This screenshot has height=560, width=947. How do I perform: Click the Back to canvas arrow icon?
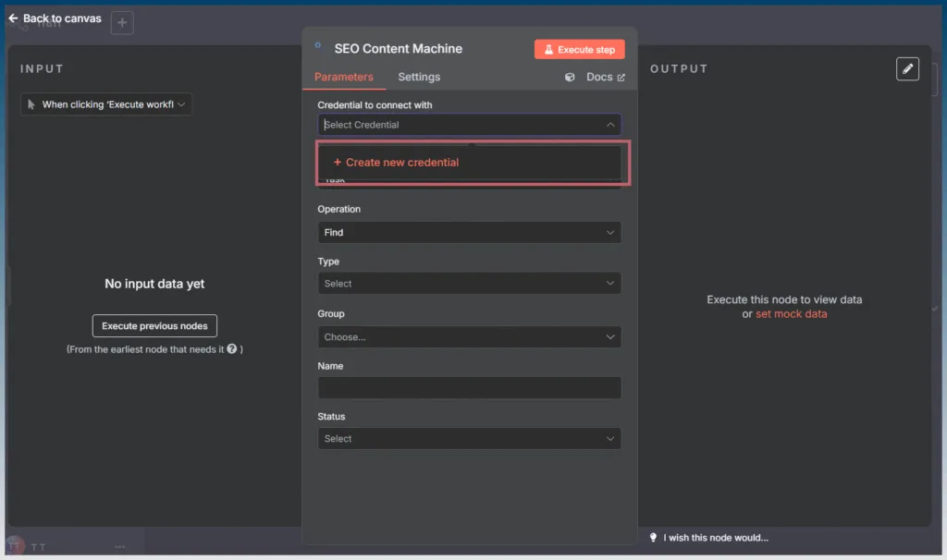tap(13, 18)
